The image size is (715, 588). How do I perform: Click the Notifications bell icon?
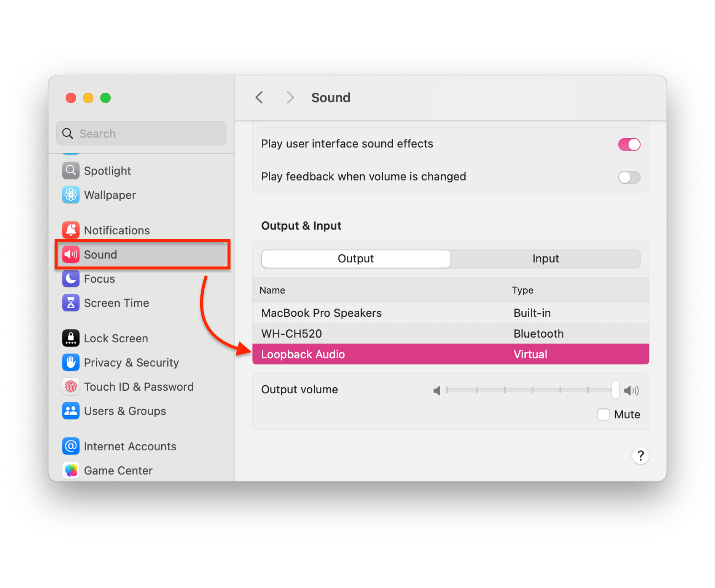pyautogui.click(x=71, y=230)
